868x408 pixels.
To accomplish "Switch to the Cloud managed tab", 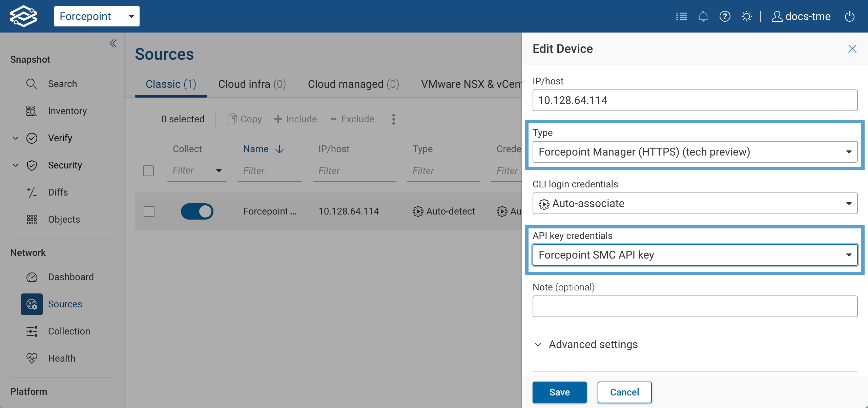I will pos(353,84).
